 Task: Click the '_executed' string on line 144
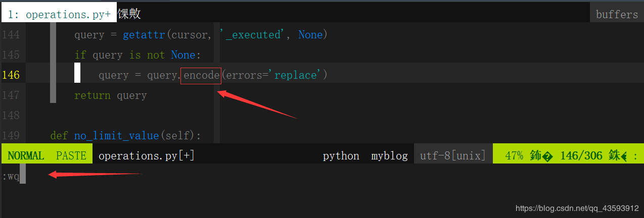pyautogui.click(x=252, y=35)
